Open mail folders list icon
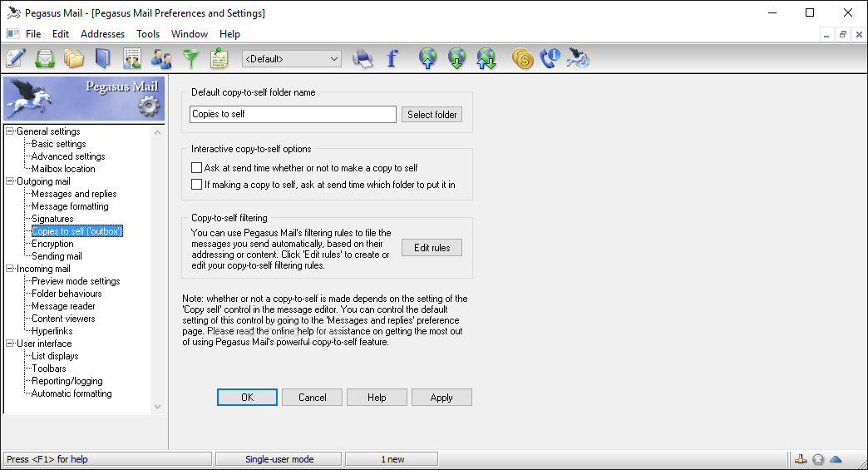Image resolution: width=868 pixels, height=470 pixels. click(x=74, y=58)
